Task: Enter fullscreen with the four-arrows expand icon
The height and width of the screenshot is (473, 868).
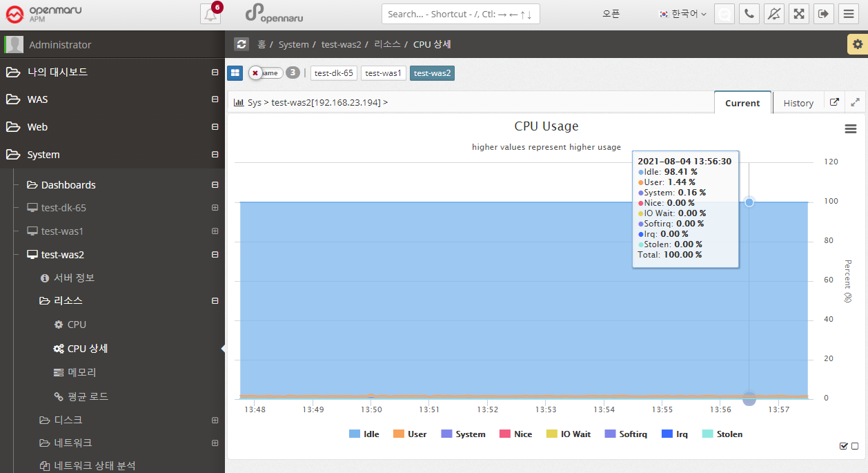Action: point(799,14)
